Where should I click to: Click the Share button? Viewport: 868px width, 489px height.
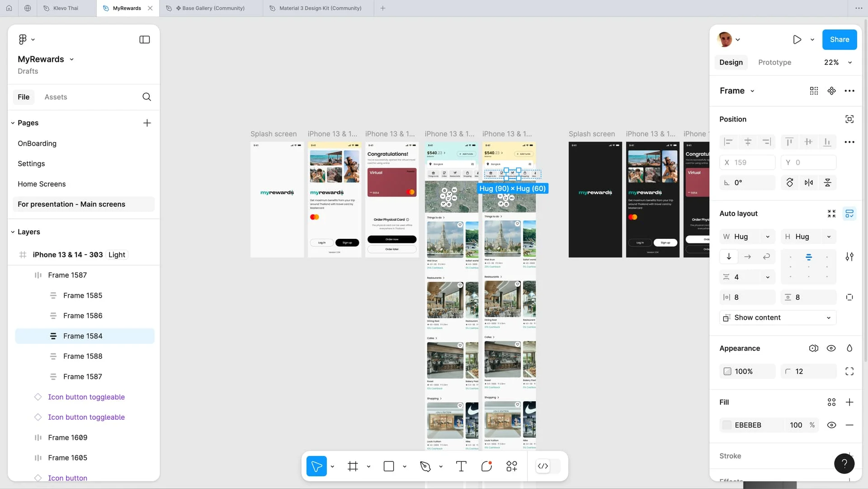839,40
